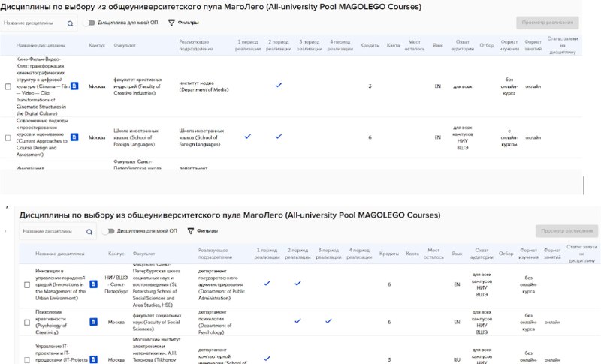
Task: Click 'институт медиа (Department of Media)' cell
Action: pyautogui.click(x=204, y=86)
